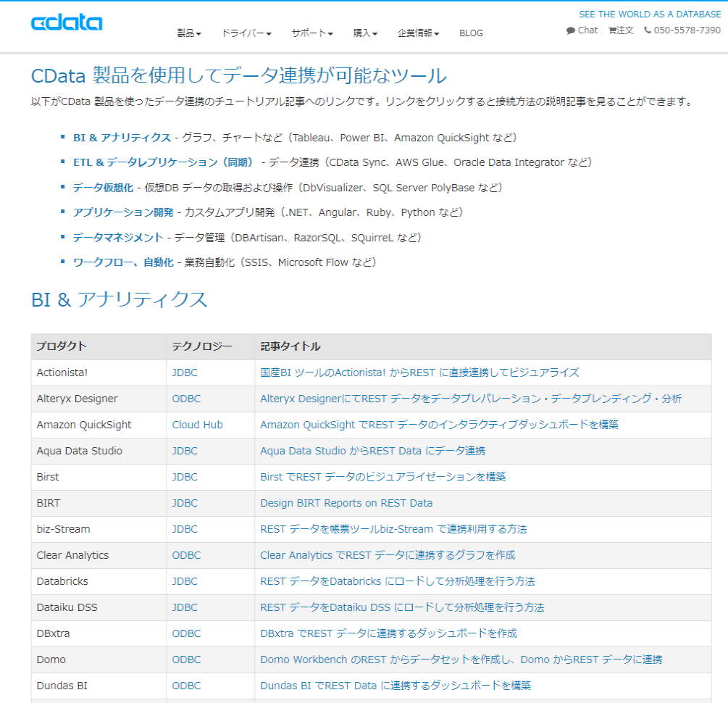
Task: Click the SEE THE WORLD AS A DATABASE tagline
Action: click(650, 14)
